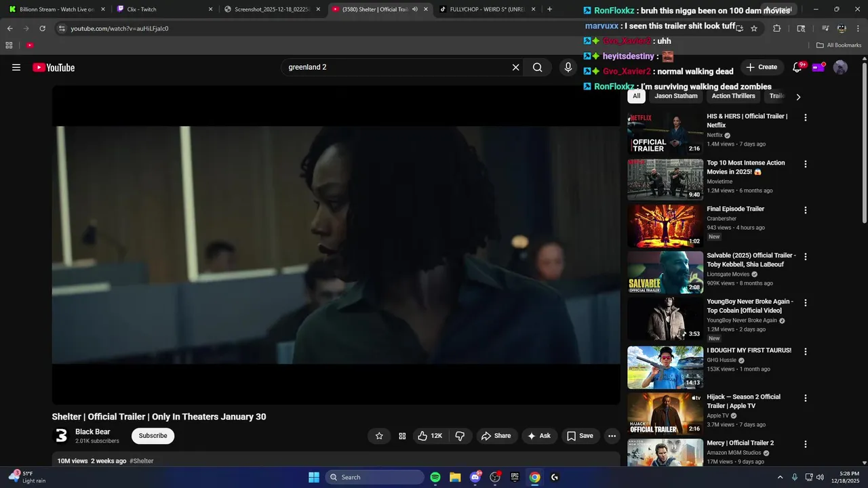The width and height of the screenshot is (868, 488).
Task: Open All Bookmarks folder
Action: pyautogui.click(x=839, y=45)
